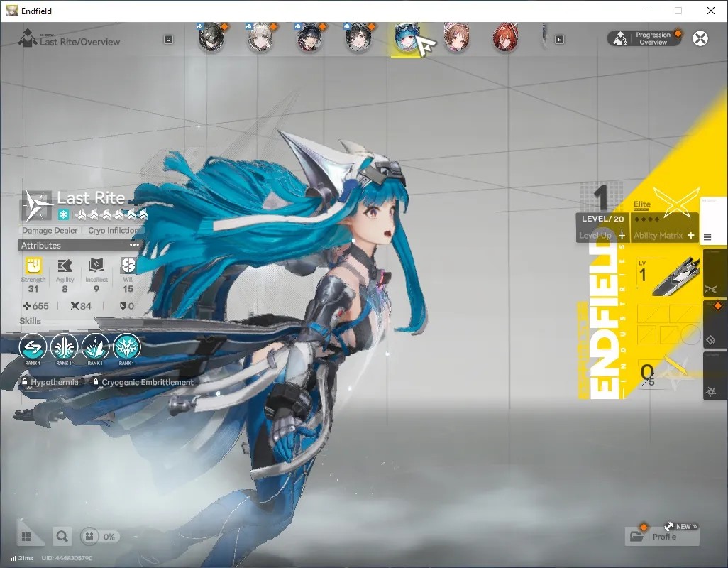Screen dimensions: 728x568
Task: Select the second skill icon under Skills
Action: click(64, 346)
